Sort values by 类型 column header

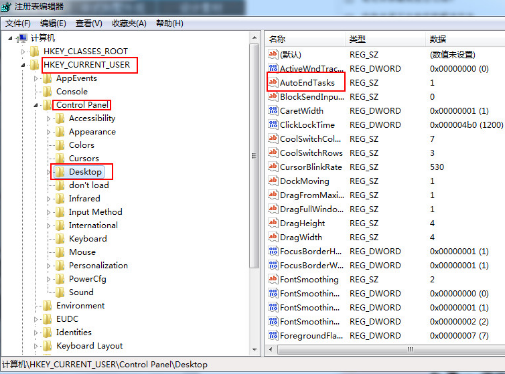click(x=386, y=39)
